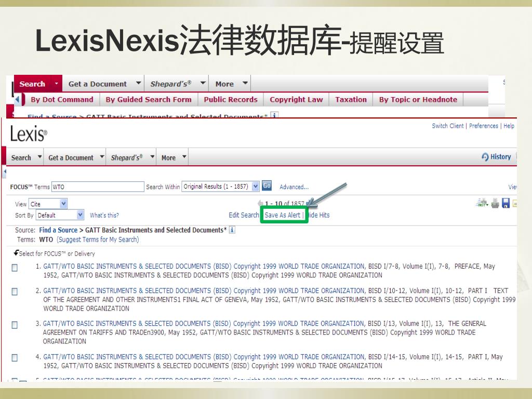Expand the upper Get a Document arrow
This screenshot has width=532, height=399.
[x=138, y=83]
